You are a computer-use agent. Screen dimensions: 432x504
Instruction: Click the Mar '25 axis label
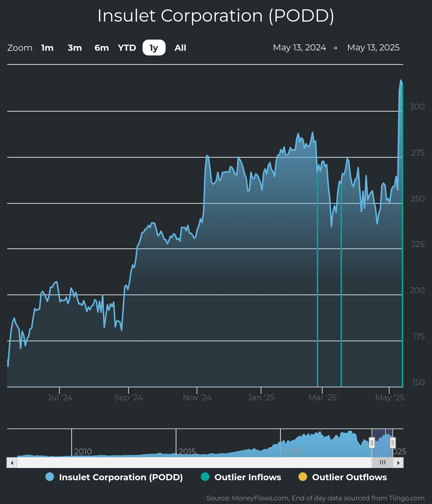pyautogui.click(x=323, y=397)
